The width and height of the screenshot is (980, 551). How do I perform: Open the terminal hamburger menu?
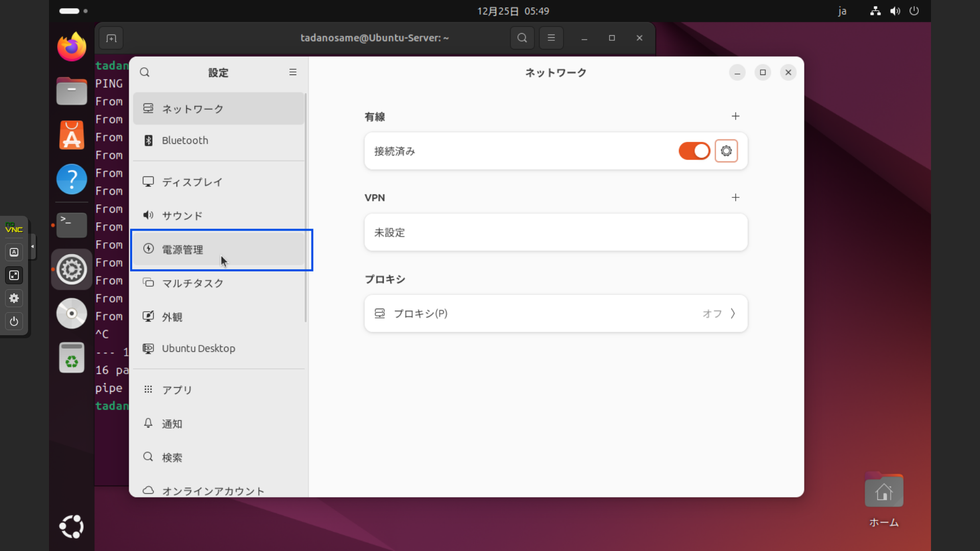point(551,38)
